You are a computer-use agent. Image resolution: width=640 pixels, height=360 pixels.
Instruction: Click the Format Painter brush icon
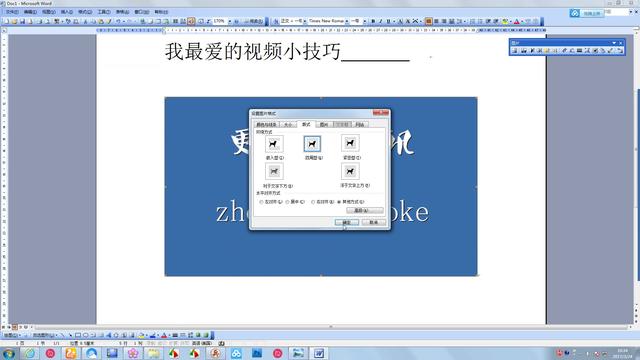(109, 21)
